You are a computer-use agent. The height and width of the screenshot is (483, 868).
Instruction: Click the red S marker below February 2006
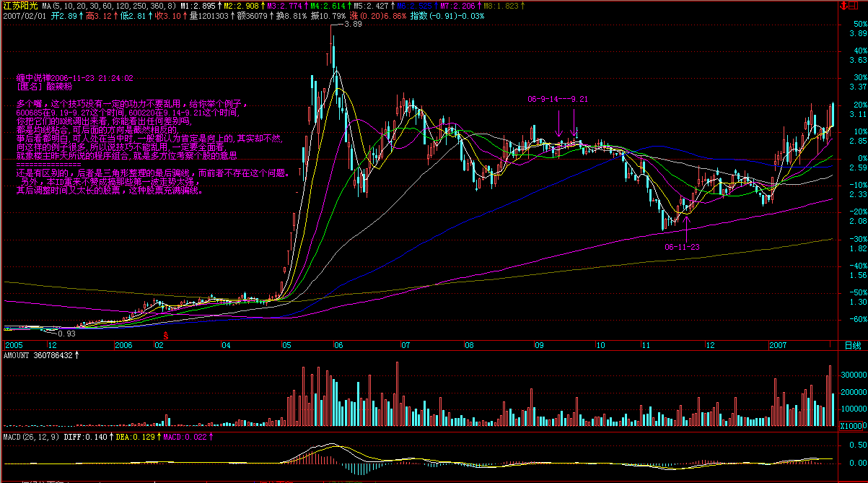coord(166,335)
